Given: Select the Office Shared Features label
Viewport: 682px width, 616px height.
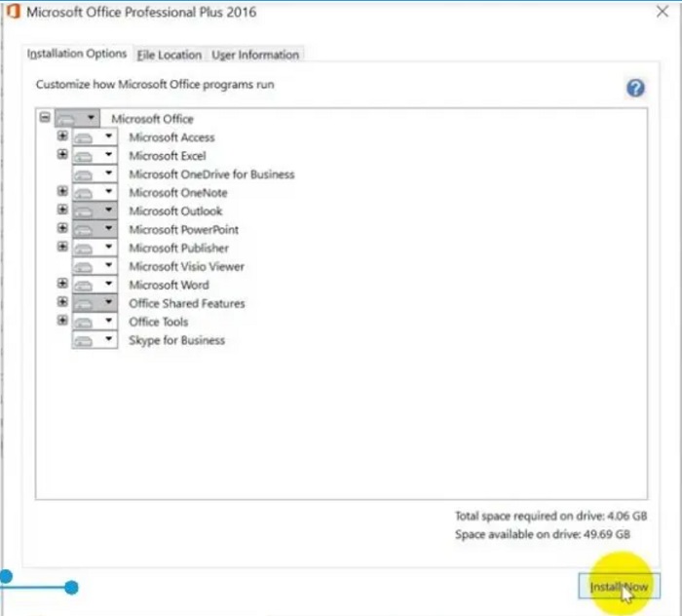Looking at the screenshot, I should click(187, 303).
